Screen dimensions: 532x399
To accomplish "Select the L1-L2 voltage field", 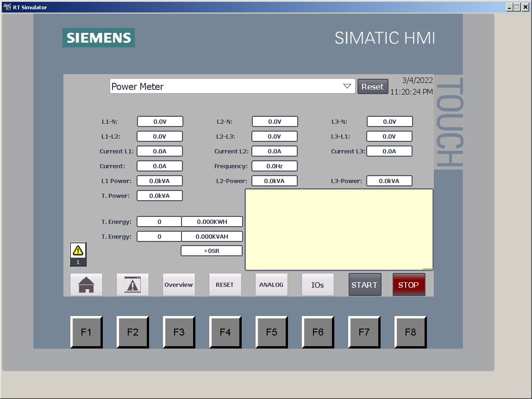I will pos(160,136).
